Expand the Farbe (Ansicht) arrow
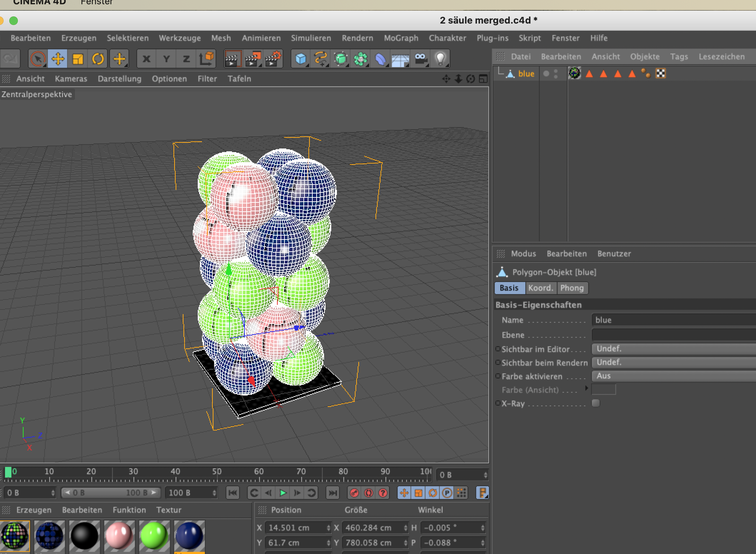 [x=586, y=388]
